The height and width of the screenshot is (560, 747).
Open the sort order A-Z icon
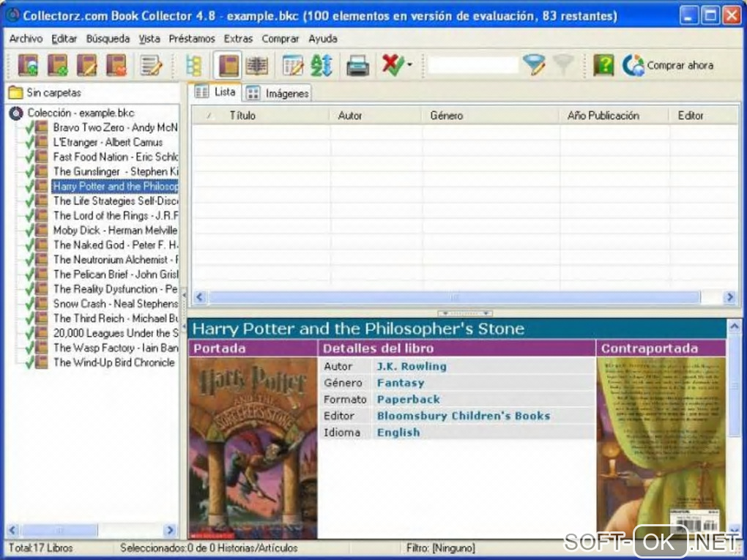pos(322,66)
